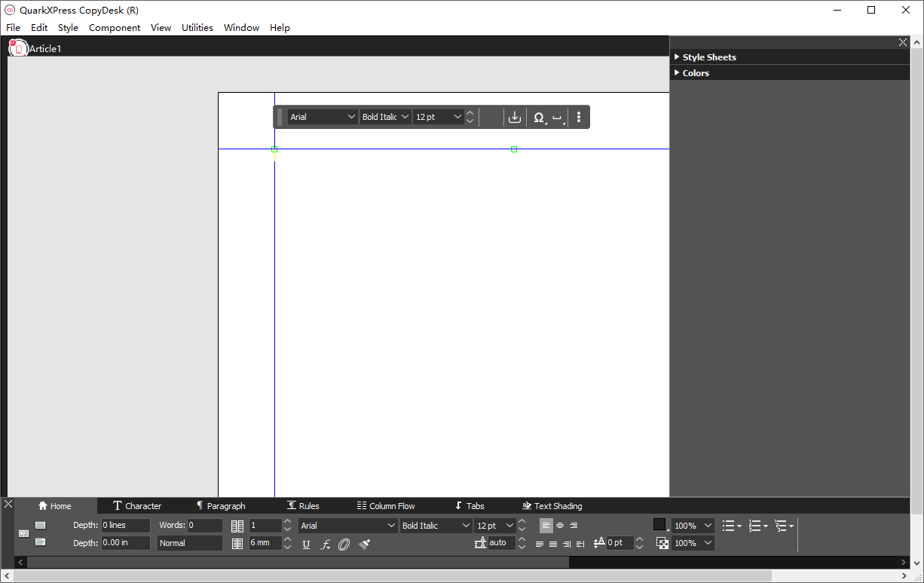924x583 pixels.
Task: Click the Normal style sheet field
Action: (190, 543)
